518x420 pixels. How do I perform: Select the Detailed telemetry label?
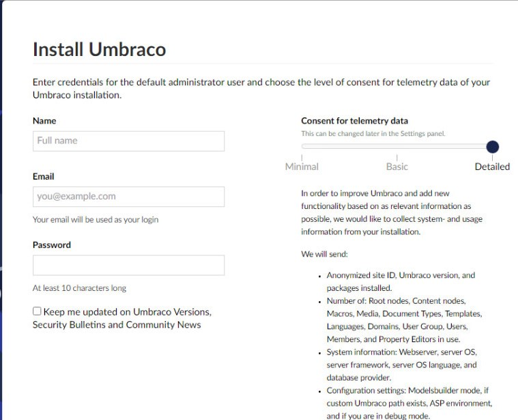tap(492, 167)
